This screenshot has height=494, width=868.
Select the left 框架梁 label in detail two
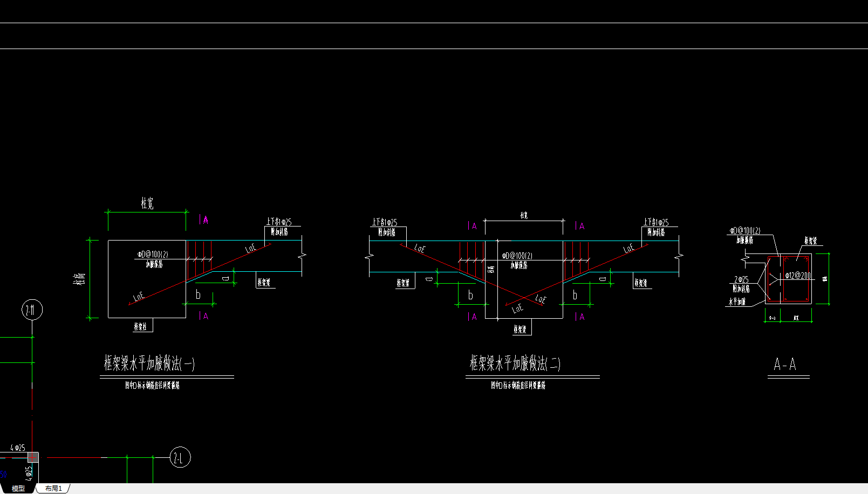click(403, 283)
